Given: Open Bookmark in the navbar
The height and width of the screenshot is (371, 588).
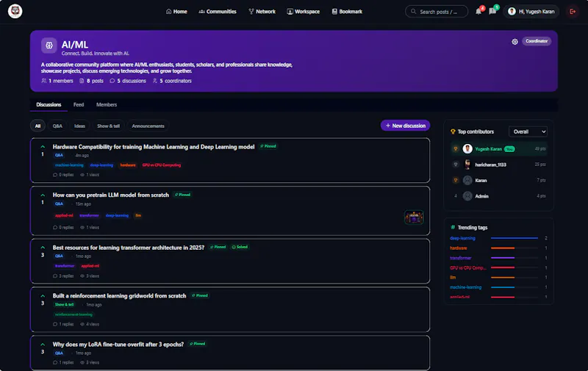Looking at the screenshot, I should pos(347,12).
